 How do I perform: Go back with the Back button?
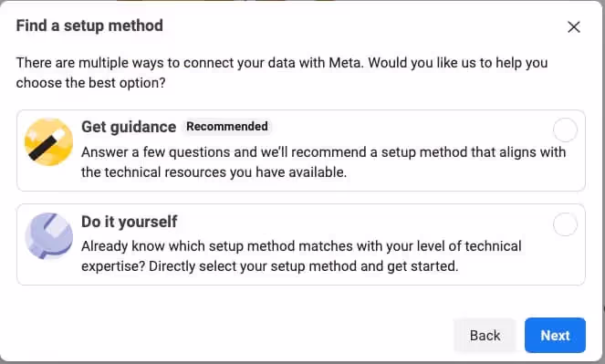click(x=485, y=335)
